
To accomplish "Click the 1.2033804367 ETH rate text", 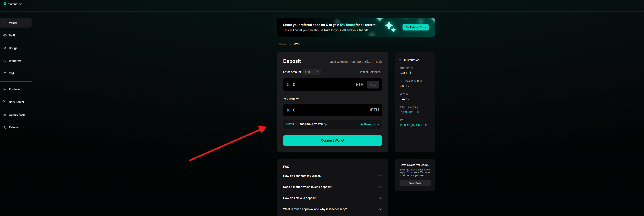I will click(310, 124).
